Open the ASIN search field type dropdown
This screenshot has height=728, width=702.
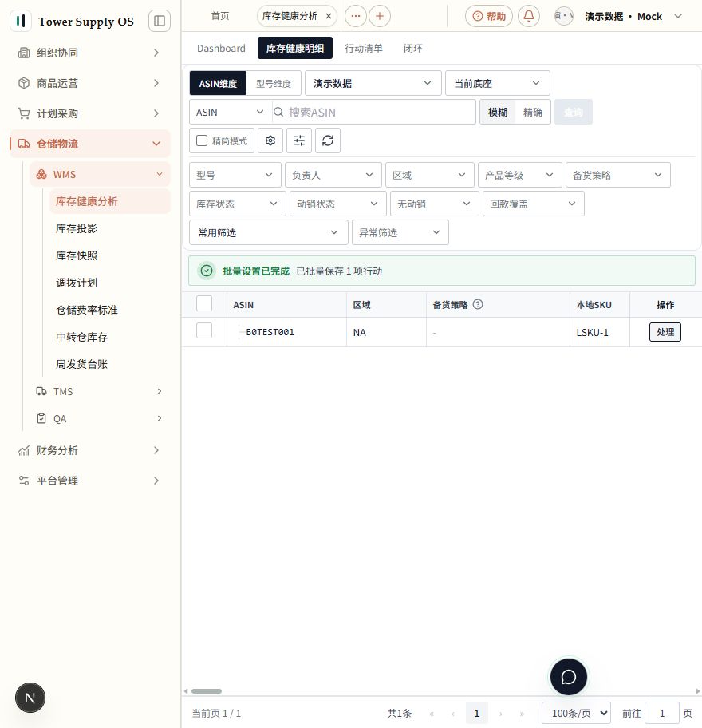(x=230, y=112)
